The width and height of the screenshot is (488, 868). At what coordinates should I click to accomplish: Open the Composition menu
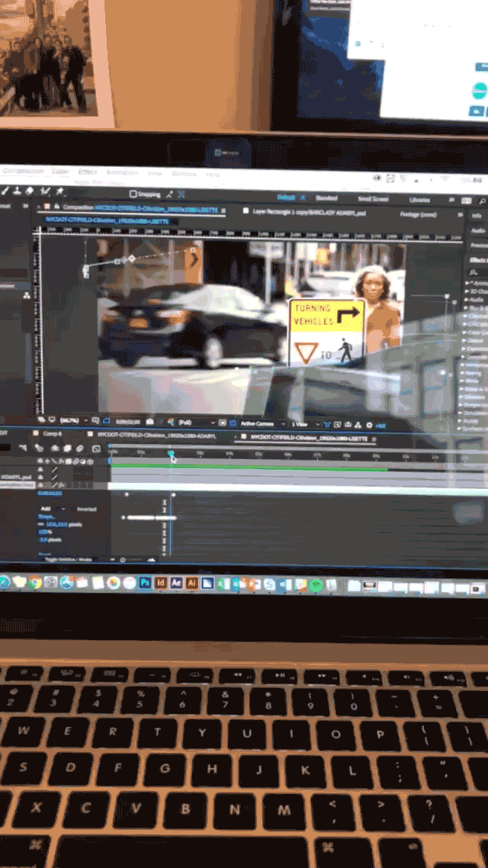pyautogui.click(x=22, y=171)
